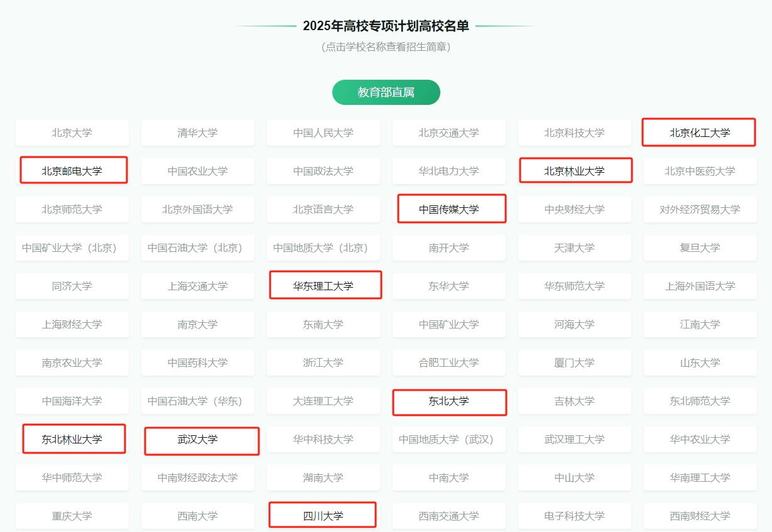Select 上海交通大学 from the list
772x532 pixels.
198,286
